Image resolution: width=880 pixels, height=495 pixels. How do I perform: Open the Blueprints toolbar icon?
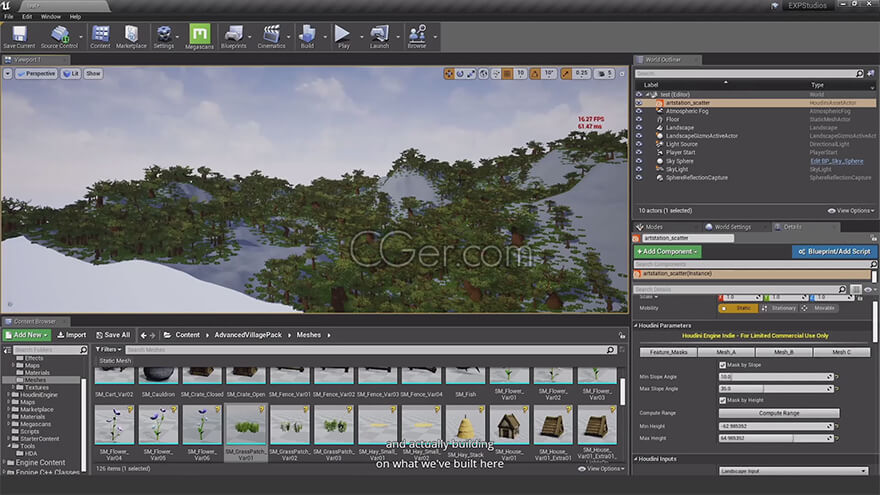coord(233,37)
